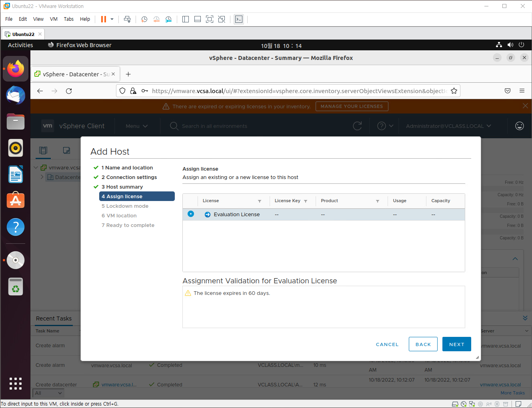Click revert to snapshot icon
532x408 pixels.
tap(156, 19)
